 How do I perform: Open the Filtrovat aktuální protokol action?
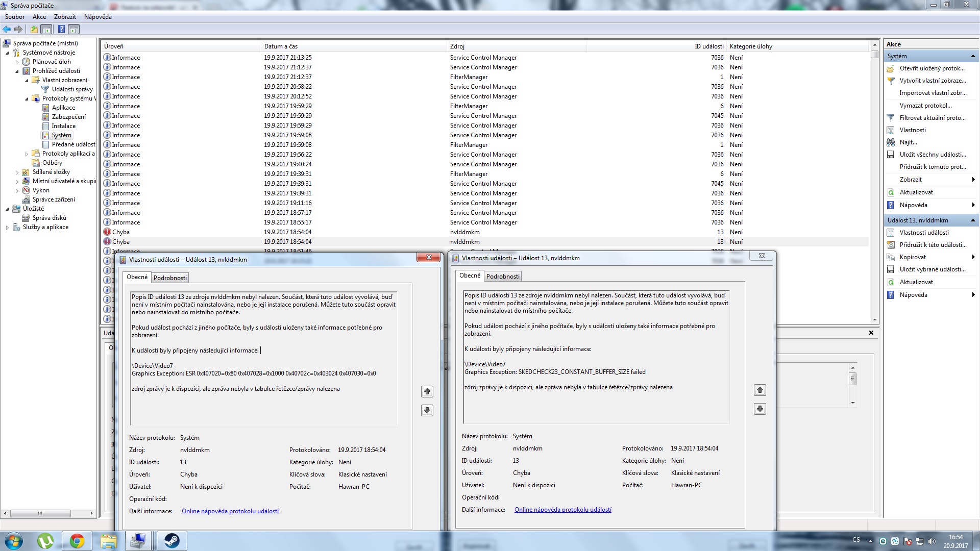point(932,118)
